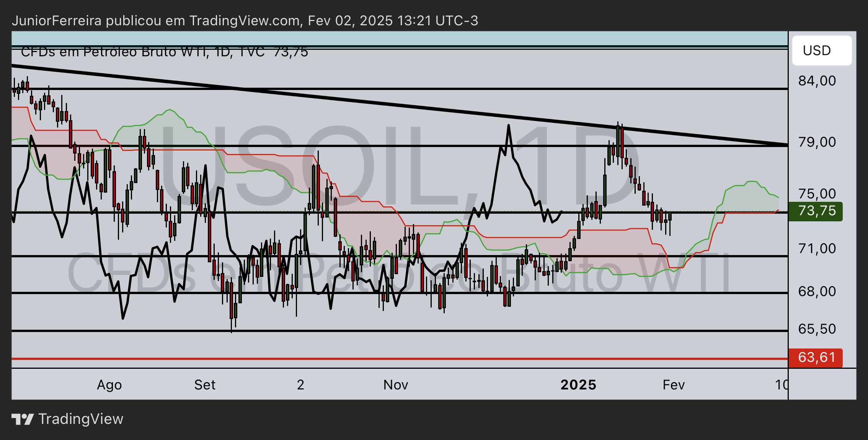The width and height of the screenshot is (868, 440).
Task: Click the Fev label on time axis
Action: 674,385
